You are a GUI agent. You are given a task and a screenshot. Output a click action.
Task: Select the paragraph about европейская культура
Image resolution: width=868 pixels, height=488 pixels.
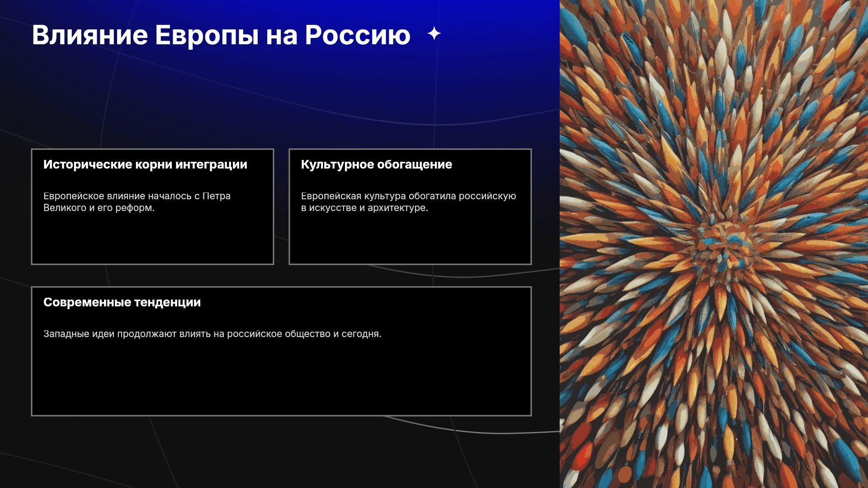coord(409,202)
